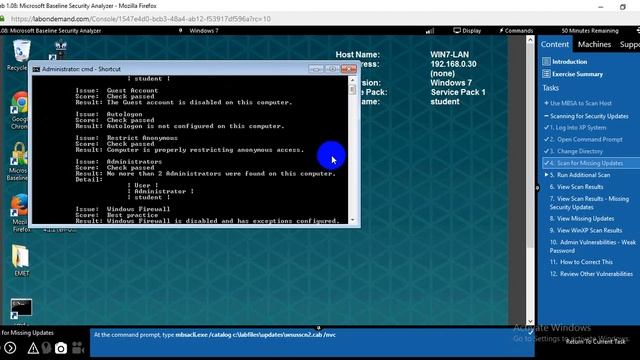The image size is (640, 360).
Task: Open step 12. Review Other Vulnerabilities
Action: click(x=591, y=274)
